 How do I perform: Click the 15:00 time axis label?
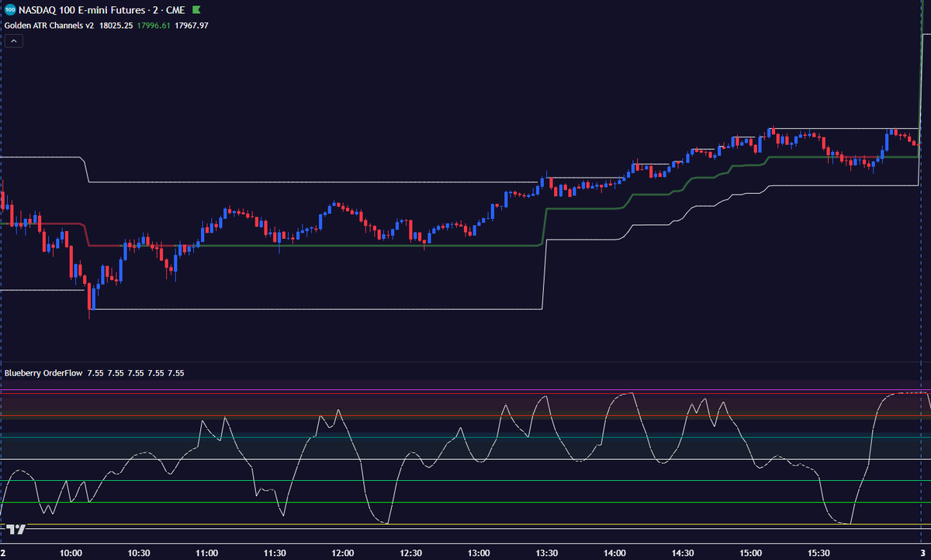tap(750, 553)
